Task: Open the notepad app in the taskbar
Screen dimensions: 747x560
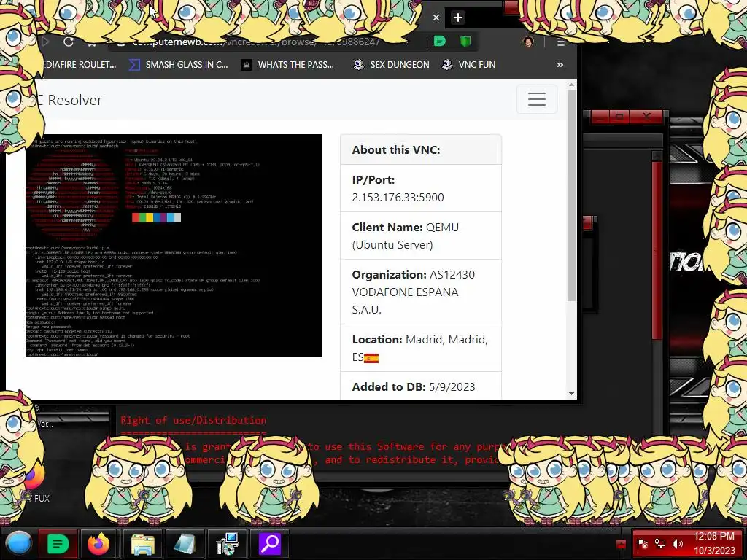Action: click(185, 544)
